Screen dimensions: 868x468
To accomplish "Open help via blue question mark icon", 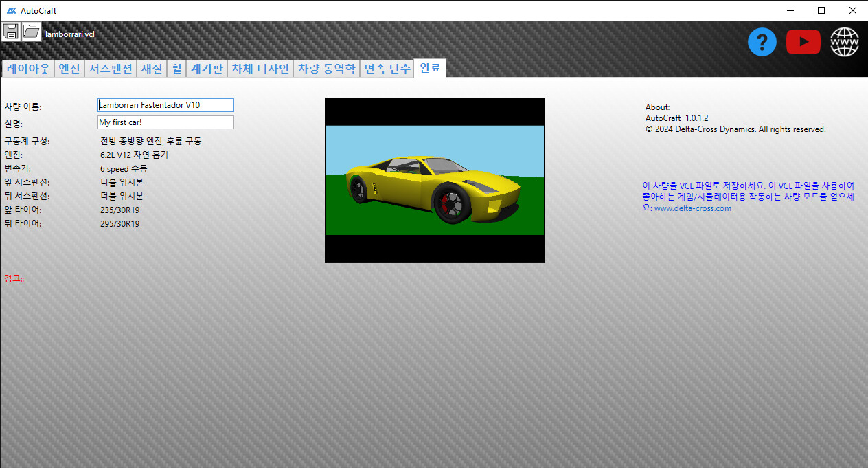I will [762, 43].
